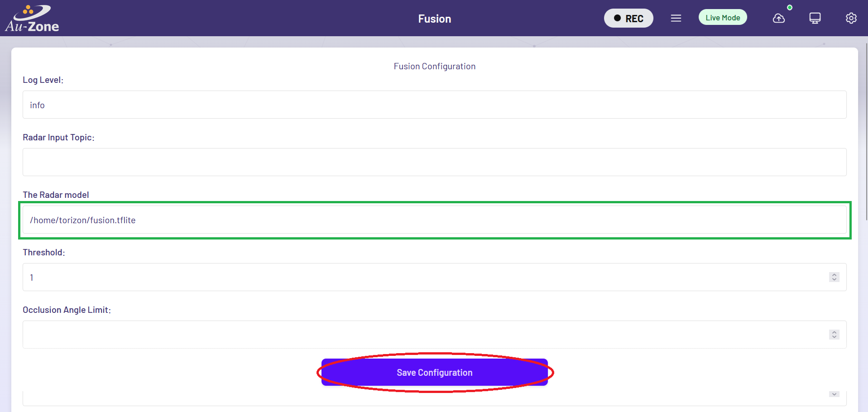Increase the Occlusion Angle Limit value
Image resolution: width=868 pixels, height=412 pixels.
[x=834, y=332]
